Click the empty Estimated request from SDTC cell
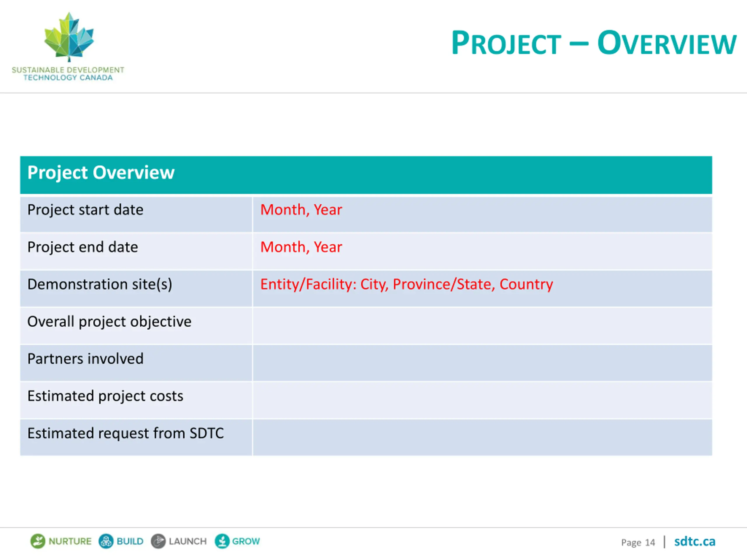Image resolution: width=747 pixels, height=560 pixels. (482, 437)
